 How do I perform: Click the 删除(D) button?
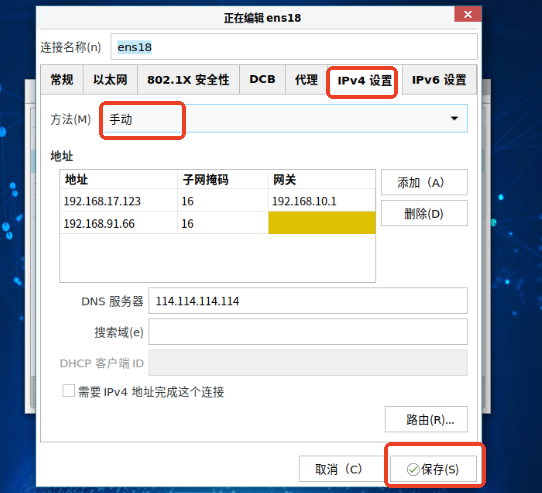(x=424, y=213)
